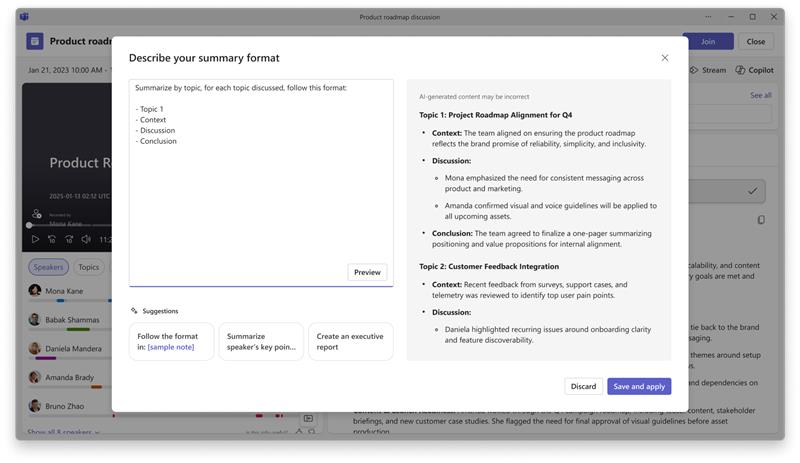This screenshot has height=463, width=800.
Task: Skip forward ten seconds in the recording
Action: click(69, 239)
